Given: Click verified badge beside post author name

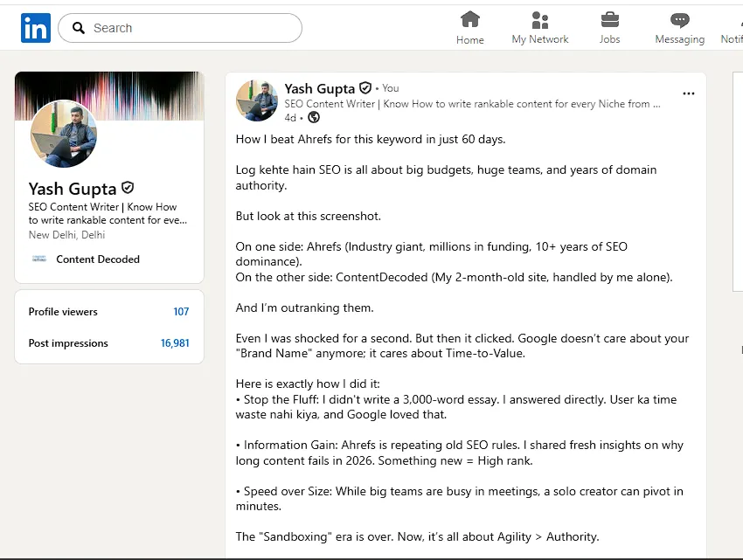Looking at the screenshot, I should click(365, 88).
